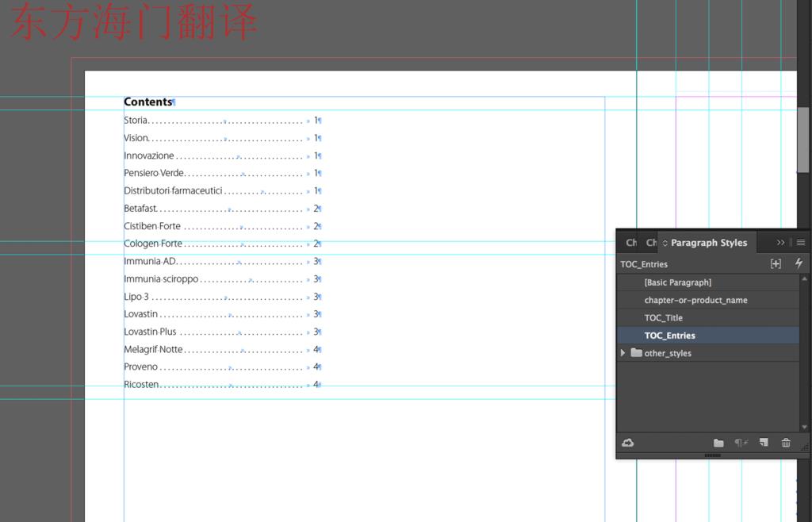Select TOC_Entries style row
812x522 pixels.
708,335
